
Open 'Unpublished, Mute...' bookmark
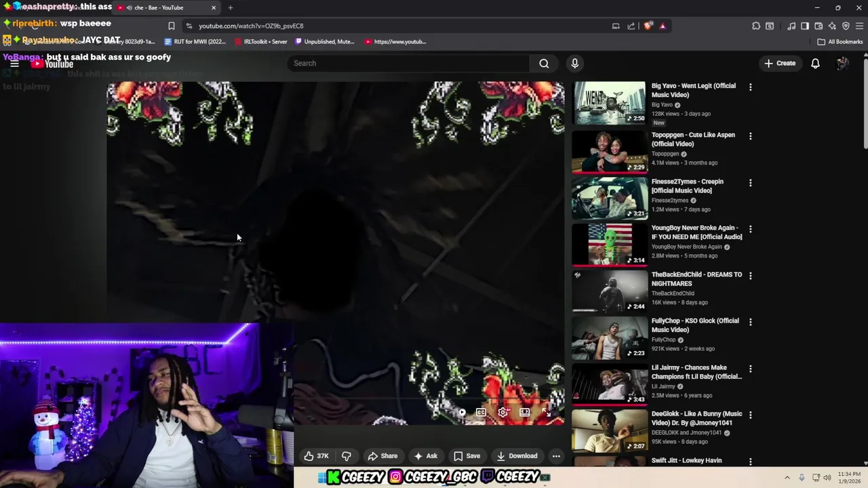[x=324, y=41]
